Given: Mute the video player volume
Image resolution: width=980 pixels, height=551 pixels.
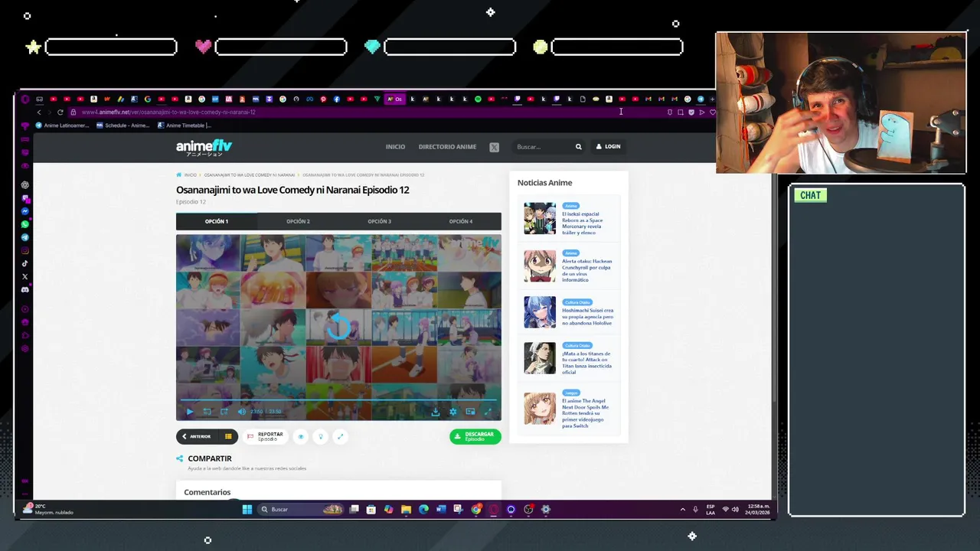Looking at the screenshot, I should tap(242, 412).
